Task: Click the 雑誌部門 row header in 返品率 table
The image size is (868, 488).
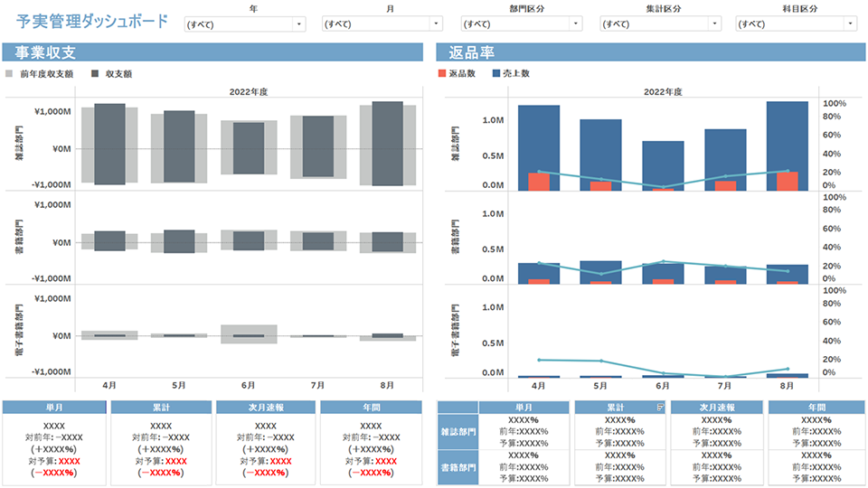Action: [458, 431]
